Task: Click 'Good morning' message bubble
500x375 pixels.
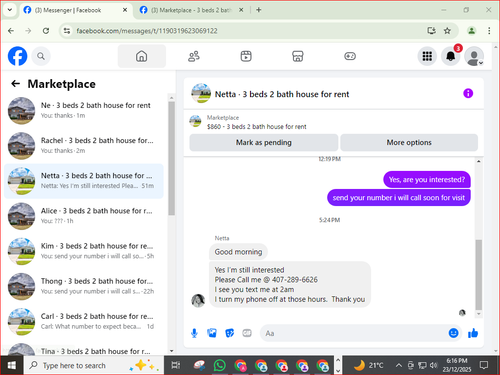Action: [238, 252]
